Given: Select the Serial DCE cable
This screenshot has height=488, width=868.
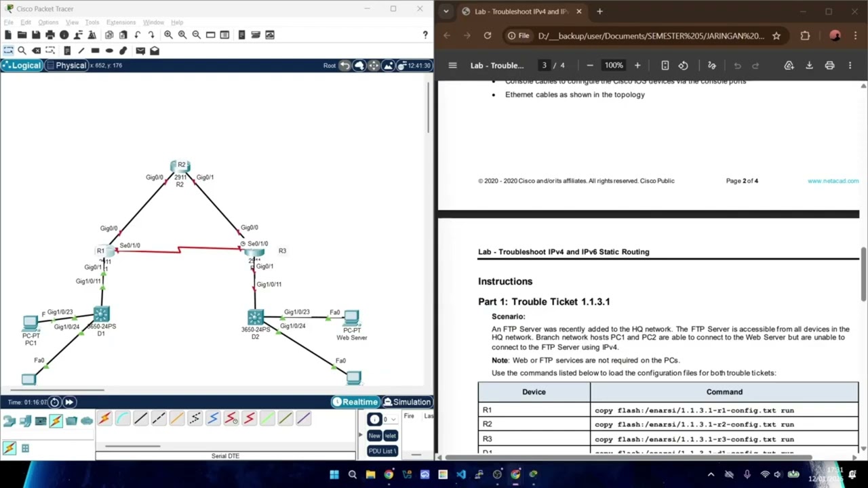Looking at the screenshot, I should (231, 419).
